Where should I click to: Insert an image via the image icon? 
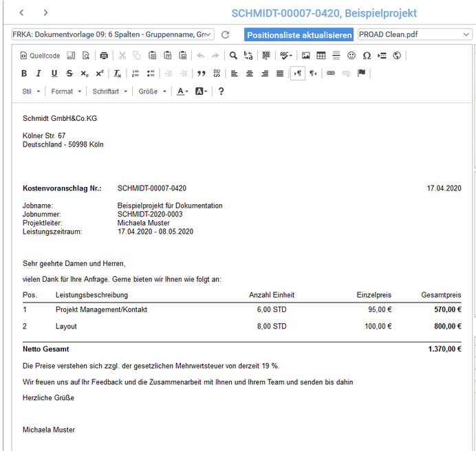(x=305, y=56)
